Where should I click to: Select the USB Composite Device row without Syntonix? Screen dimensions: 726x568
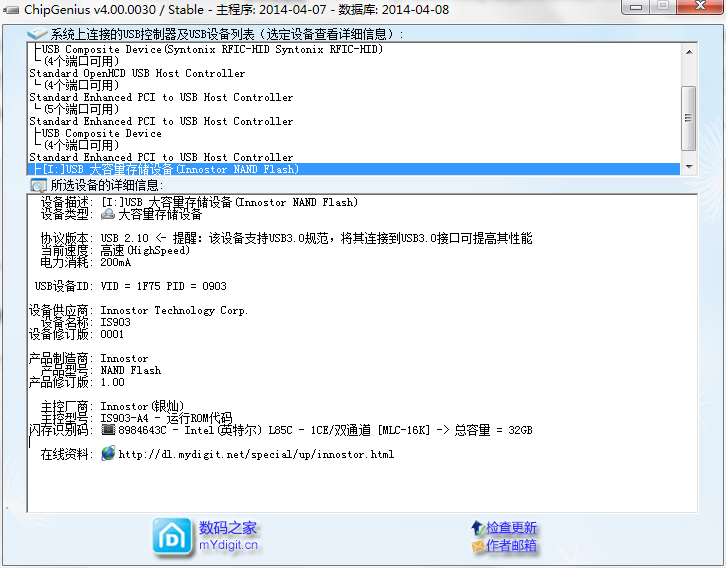coord(354,133)
